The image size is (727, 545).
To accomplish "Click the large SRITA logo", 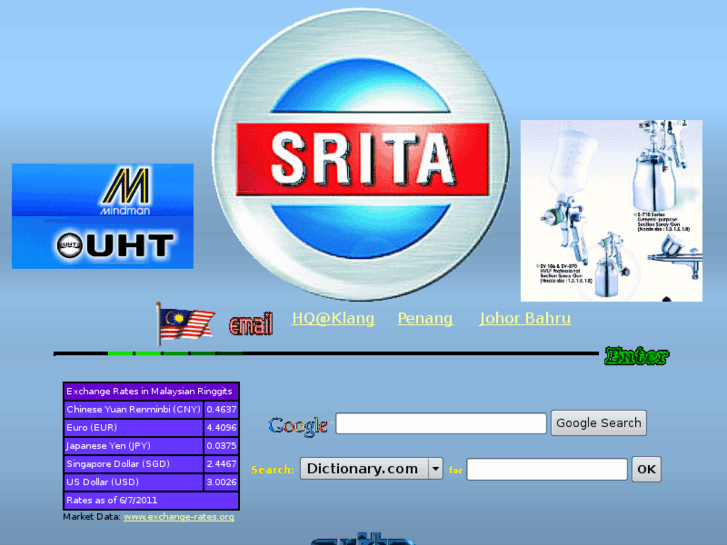I will coord(361,155).
